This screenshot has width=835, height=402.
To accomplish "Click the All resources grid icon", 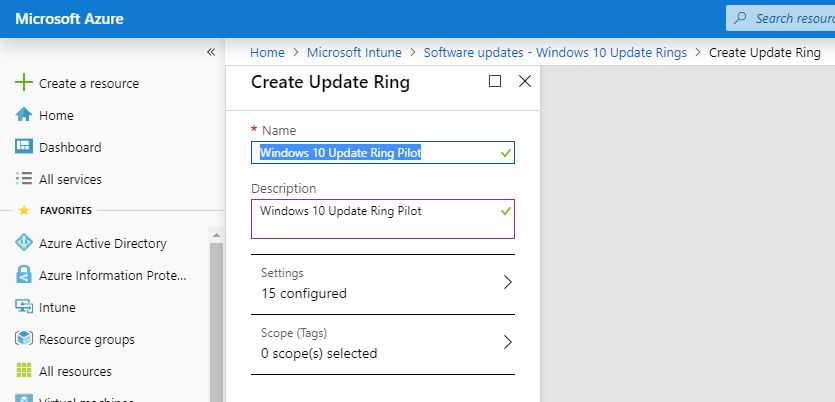I will [x=24, y=371].
